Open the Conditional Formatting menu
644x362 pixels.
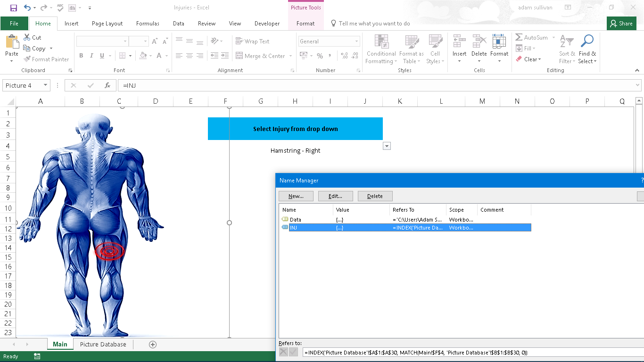(381, 49)
